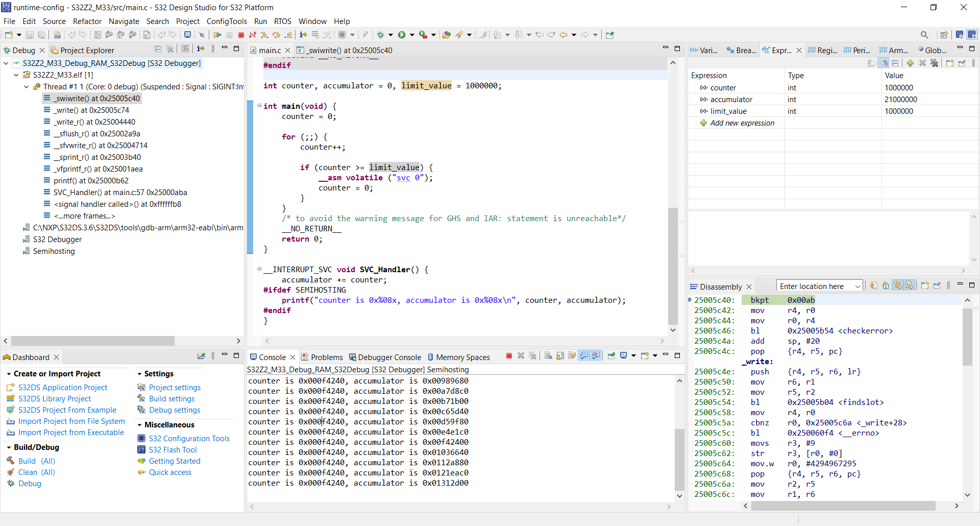
Task: Open the RTOS menu
Action: click(282, 21)
